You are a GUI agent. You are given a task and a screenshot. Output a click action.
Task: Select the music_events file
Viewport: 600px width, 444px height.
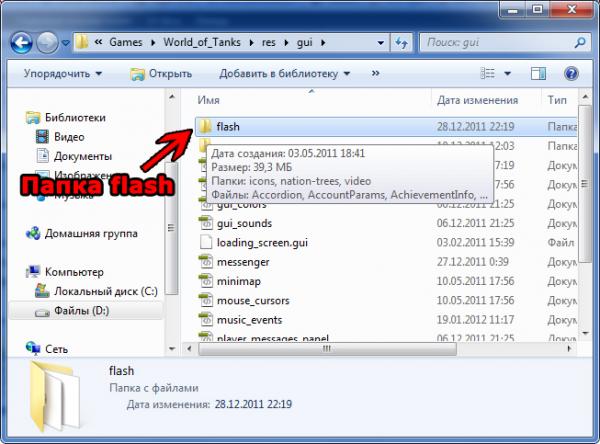coord(249,320)
